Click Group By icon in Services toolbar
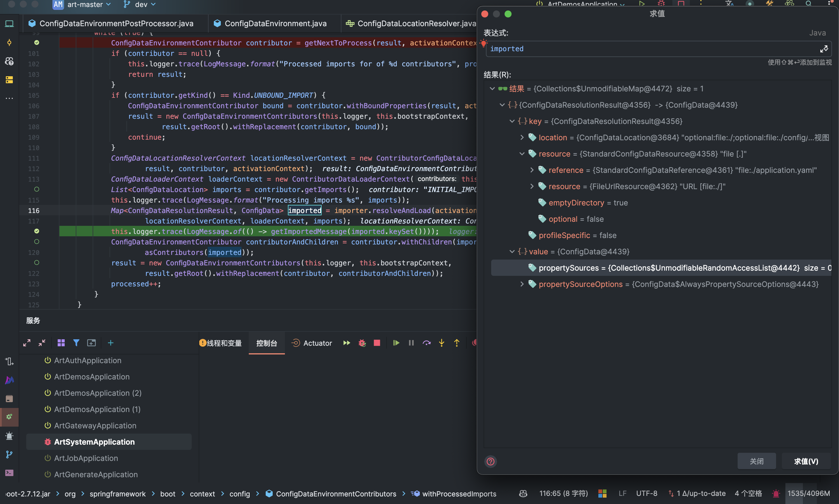839x504 pixels. [x=61, y=343]
